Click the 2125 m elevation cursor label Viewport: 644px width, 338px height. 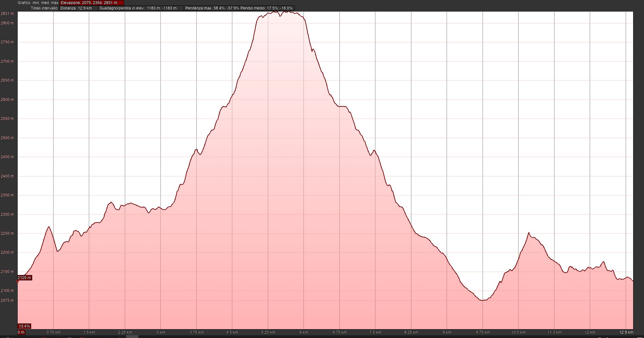point(24,278)
